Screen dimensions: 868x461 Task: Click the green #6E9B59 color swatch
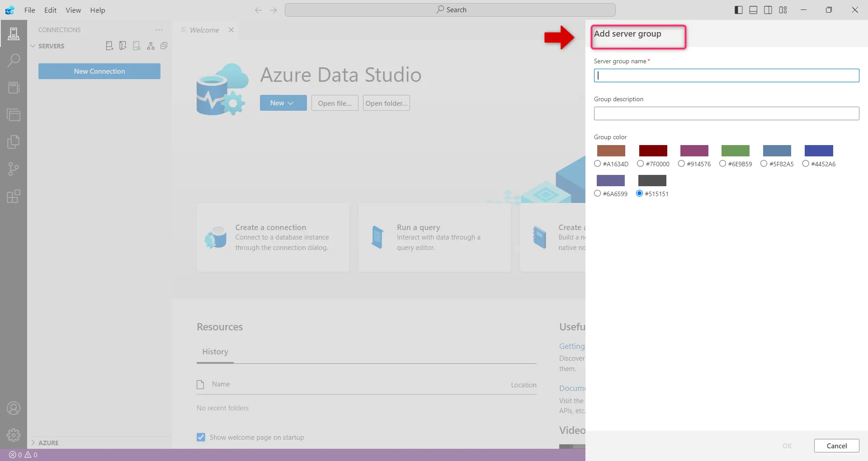[x=735, y=151]
